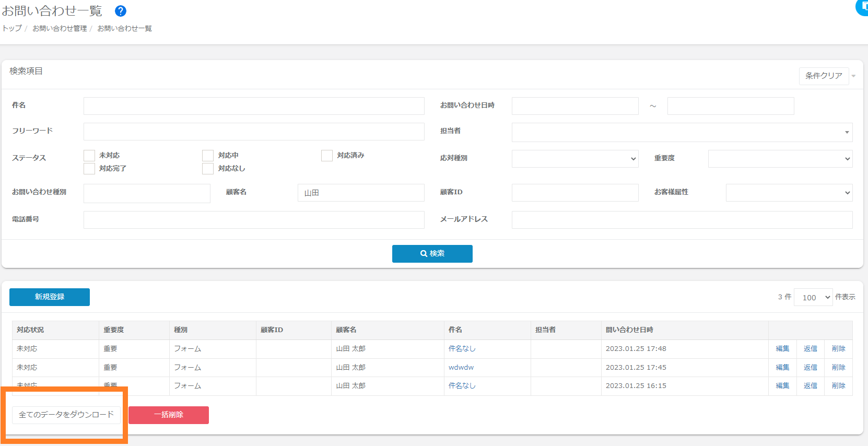Screen dimensions: 868x446
Task: Expand the お客様属性 dropdown
Action: click(789, 193)
